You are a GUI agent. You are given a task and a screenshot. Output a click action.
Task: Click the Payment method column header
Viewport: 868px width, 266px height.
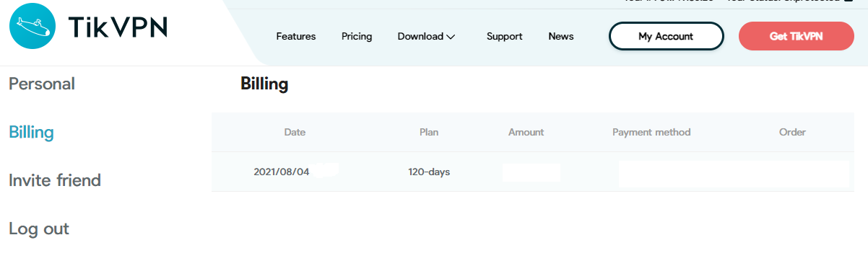(651, 132)
